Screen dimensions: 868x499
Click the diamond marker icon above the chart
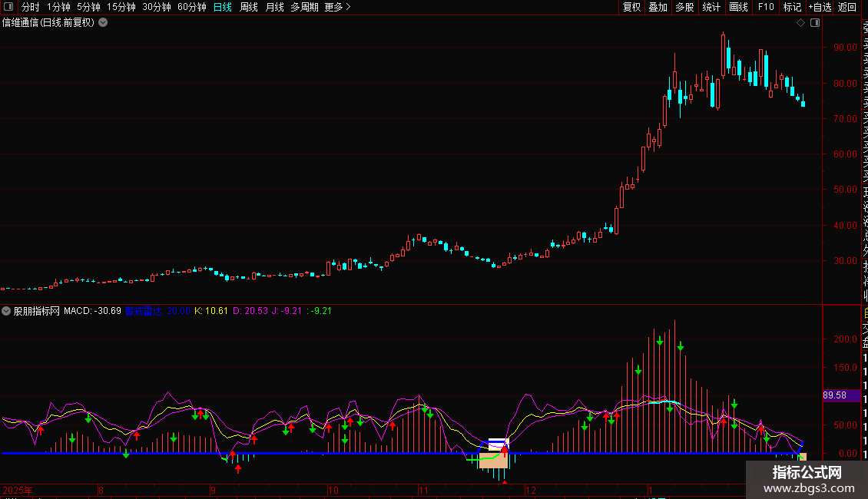point(801,23)
